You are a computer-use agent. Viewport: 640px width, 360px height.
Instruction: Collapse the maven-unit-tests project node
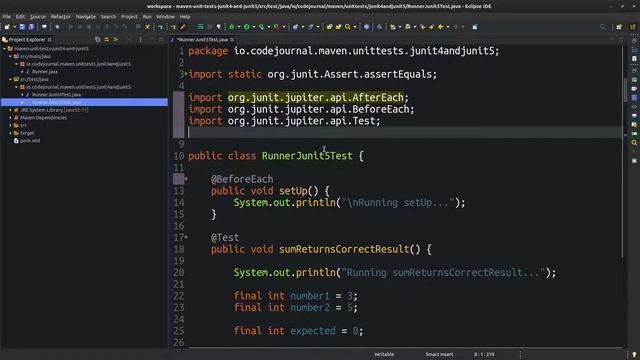(x=4, y=49)
